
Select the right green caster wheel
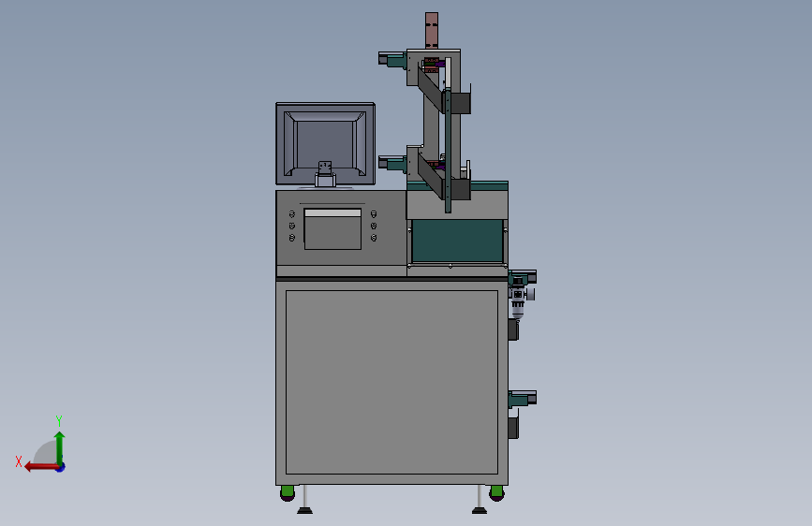pyautogui.click(x=496, y=493)
